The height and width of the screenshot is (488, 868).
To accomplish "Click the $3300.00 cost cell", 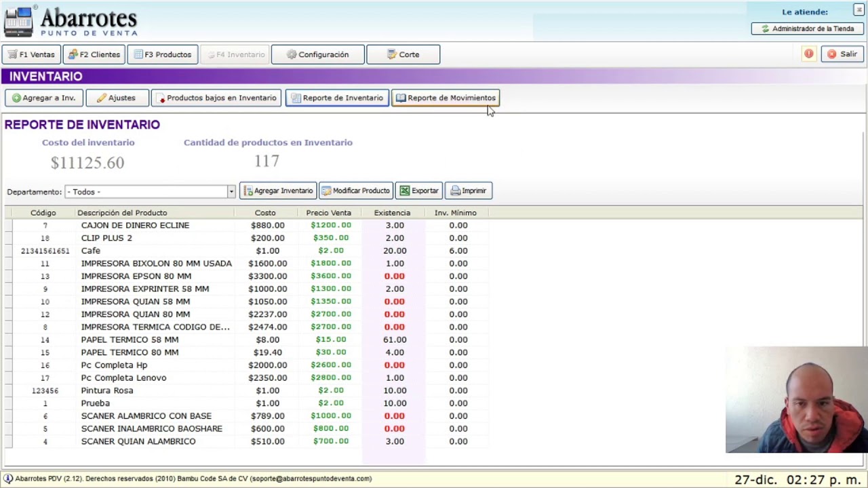I will coord(267,276).
